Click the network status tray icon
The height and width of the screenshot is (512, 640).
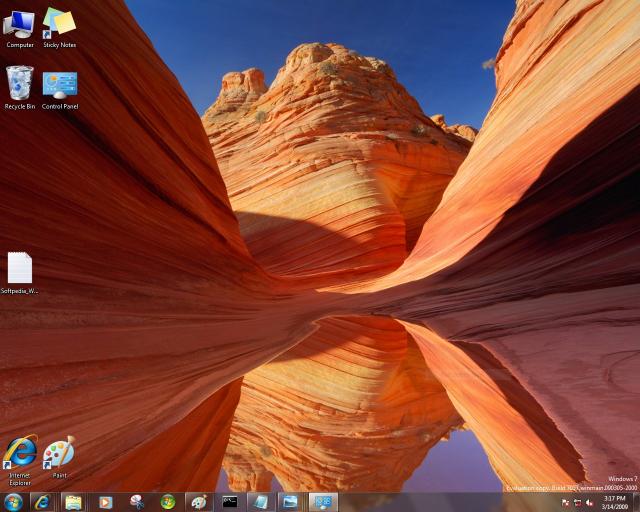pos(577,502)
